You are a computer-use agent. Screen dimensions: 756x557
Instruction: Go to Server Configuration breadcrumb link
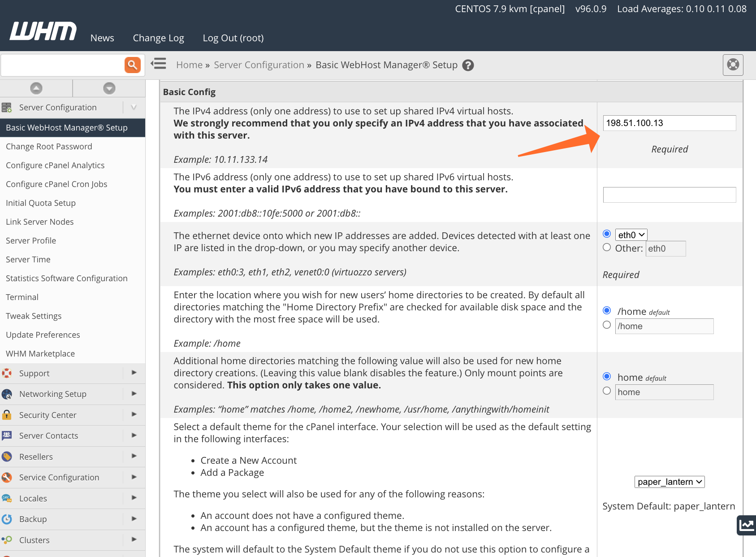[x=259, y=65]
